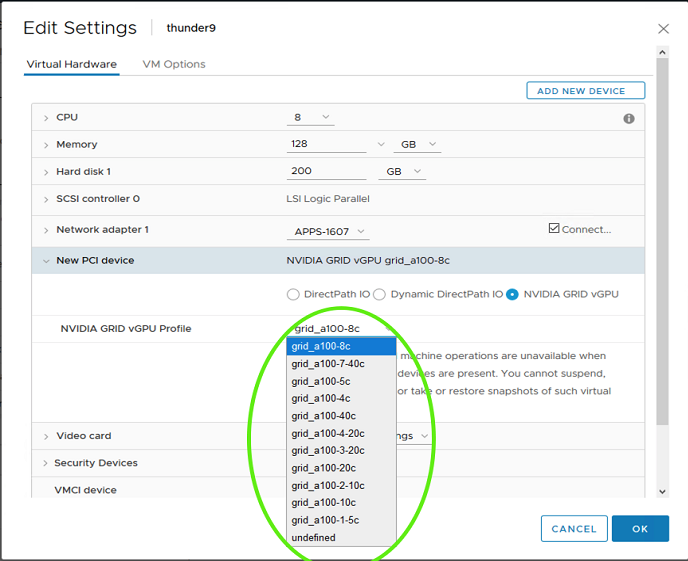The height and width of the screenshot is (561, 688).
Task: Click the CPU info icon
Action: (x=629, y=118)
